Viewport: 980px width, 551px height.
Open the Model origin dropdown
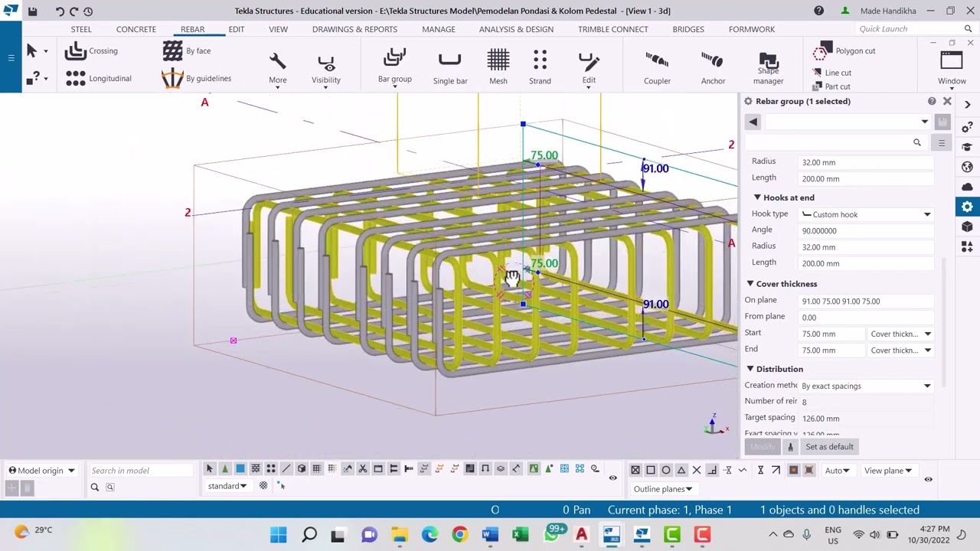tap(41, 471)
